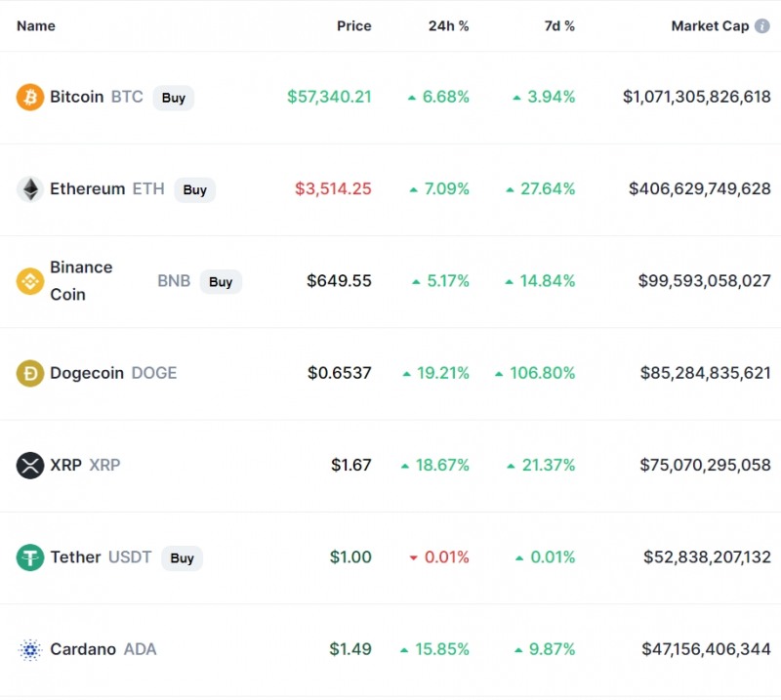Image resolution: width=781 pixels, height=700 pixels.
Task: Click the Dogecoin logo icon
Action: point(30,373)
